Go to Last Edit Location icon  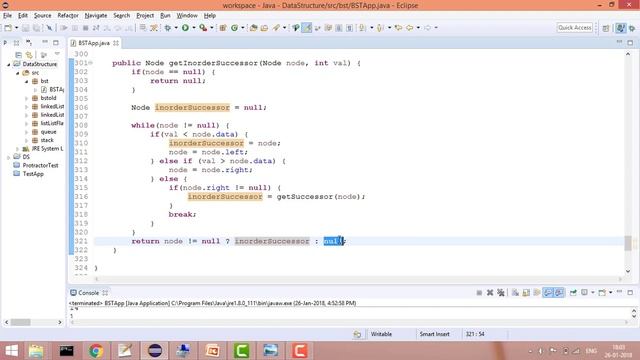tap(398, 28)
